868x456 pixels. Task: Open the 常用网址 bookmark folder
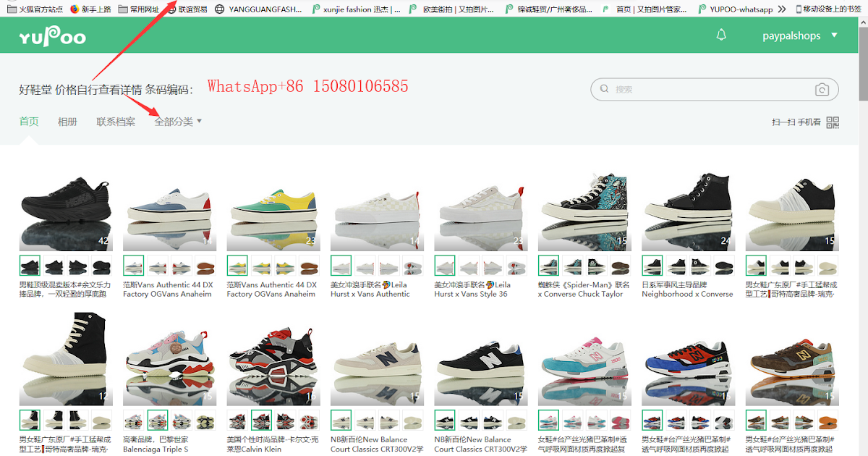[x=137, y=9]
